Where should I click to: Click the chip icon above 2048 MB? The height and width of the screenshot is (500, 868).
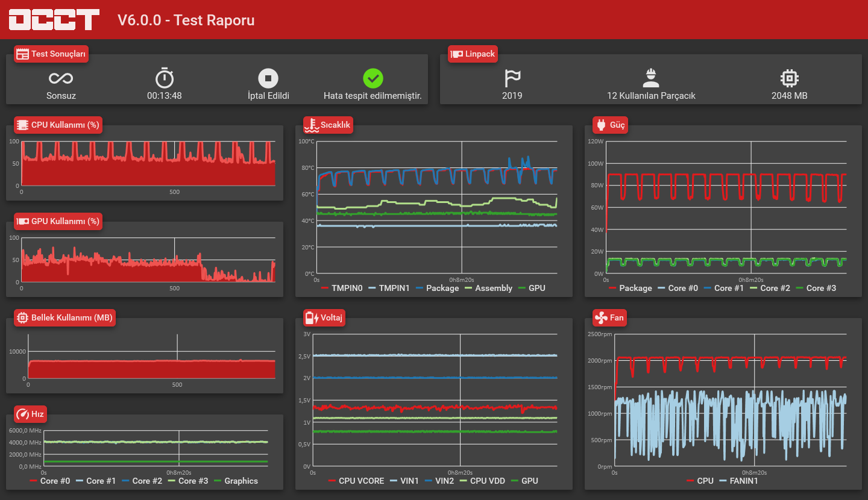(789, 78)
